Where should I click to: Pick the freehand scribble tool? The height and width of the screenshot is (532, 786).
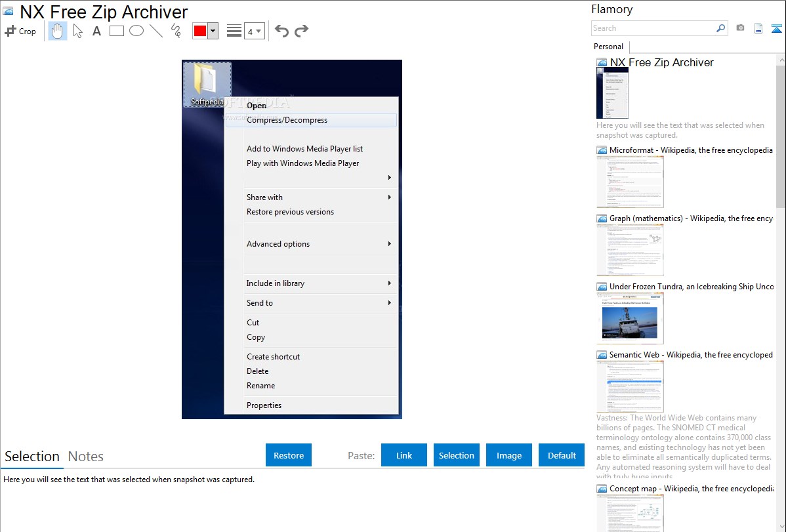[176, 31]
